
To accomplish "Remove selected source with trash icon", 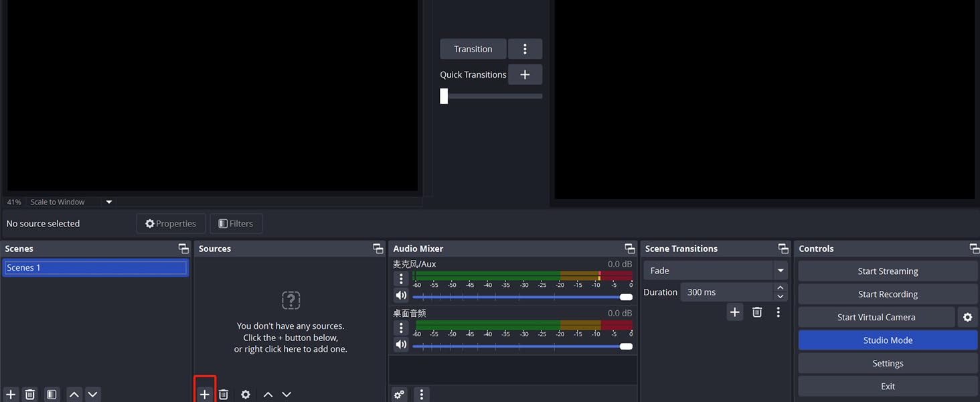I will pos(224,395).
